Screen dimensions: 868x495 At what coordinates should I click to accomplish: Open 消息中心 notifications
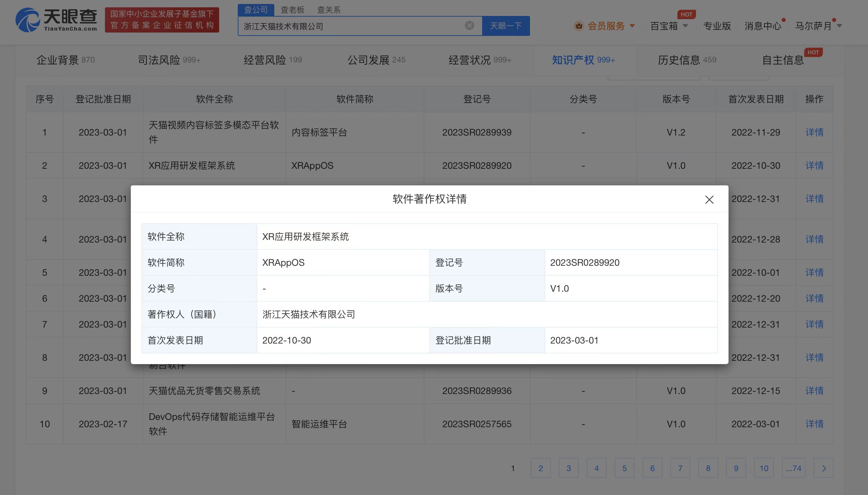[x=763, y=26]
